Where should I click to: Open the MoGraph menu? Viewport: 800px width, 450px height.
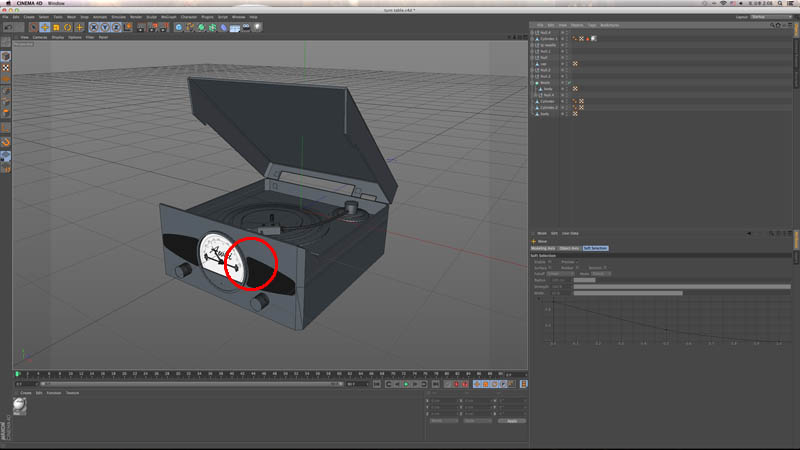tap(168, 17)
